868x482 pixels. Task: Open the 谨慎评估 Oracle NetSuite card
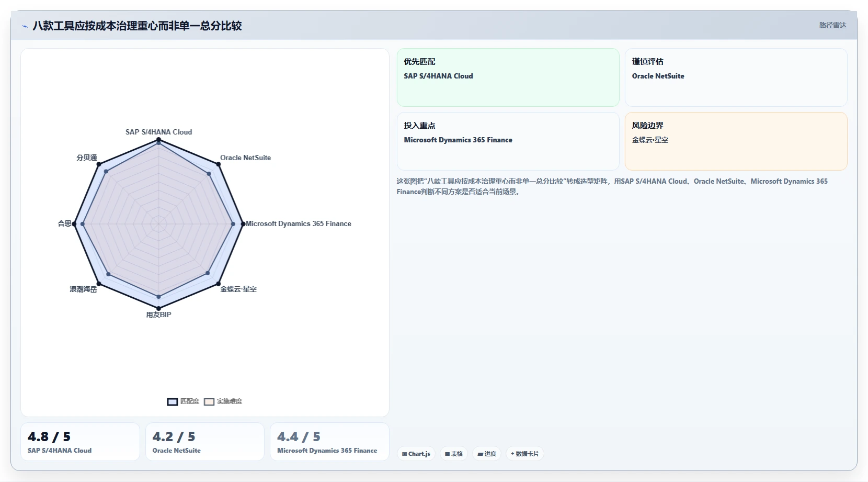[736, 77]
